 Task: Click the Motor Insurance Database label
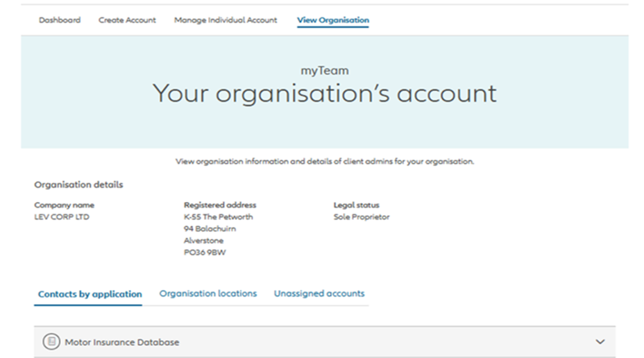pos(122,343)
